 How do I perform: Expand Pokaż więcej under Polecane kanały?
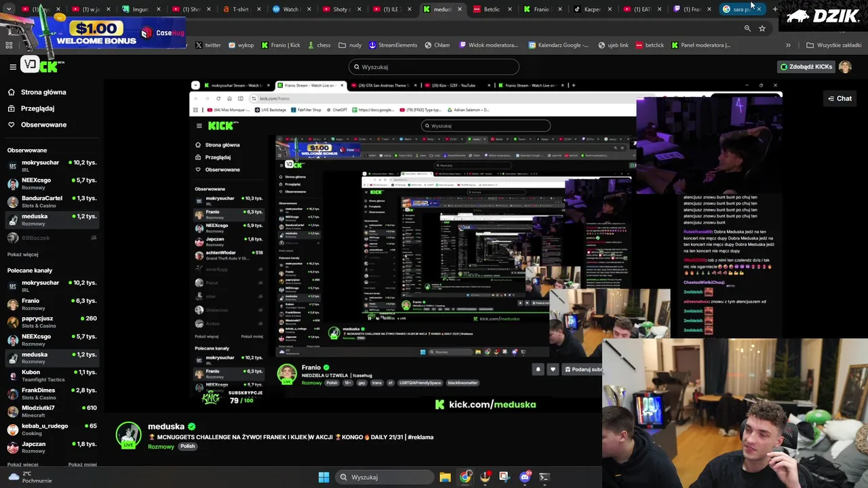[22, 464]
